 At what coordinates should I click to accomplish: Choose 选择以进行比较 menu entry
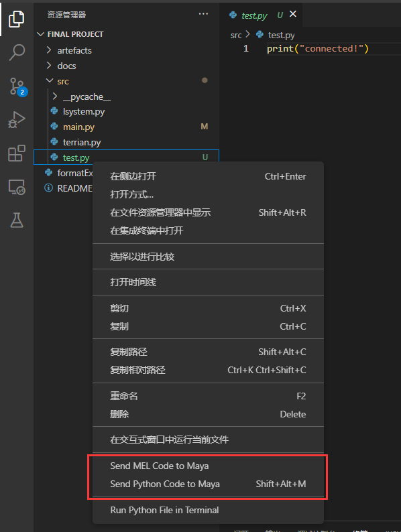(208, 257)
